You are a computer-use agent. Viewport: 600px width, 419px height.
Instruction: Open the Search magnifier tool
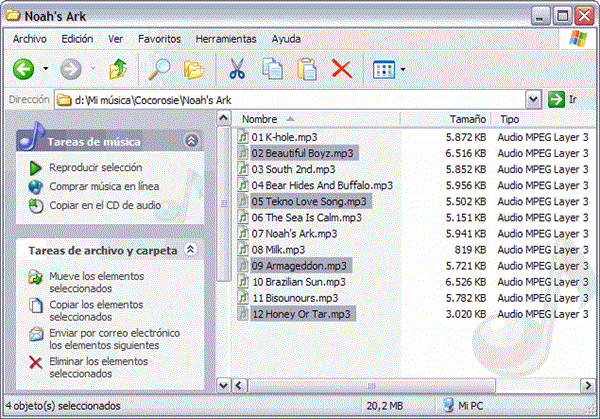(159, 69)
